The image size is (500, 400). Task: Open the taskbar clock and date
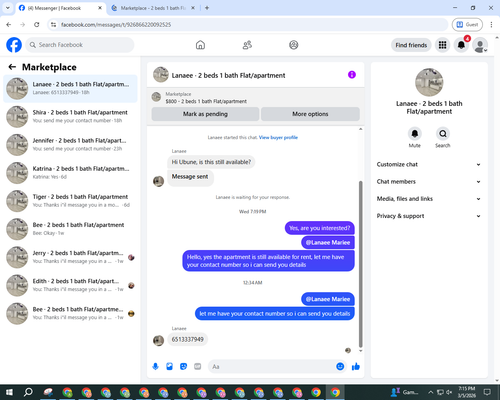coord(467,392)
